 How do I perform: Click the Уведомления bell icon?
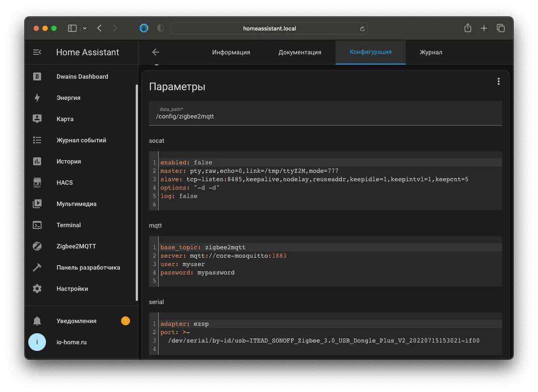pos(37,321)
